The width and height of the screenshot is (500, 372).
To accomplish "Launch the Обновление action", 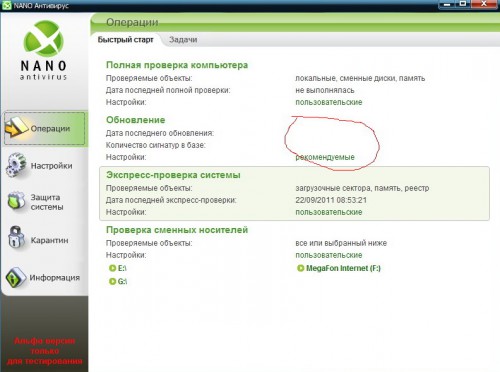I will coord(136,120).
